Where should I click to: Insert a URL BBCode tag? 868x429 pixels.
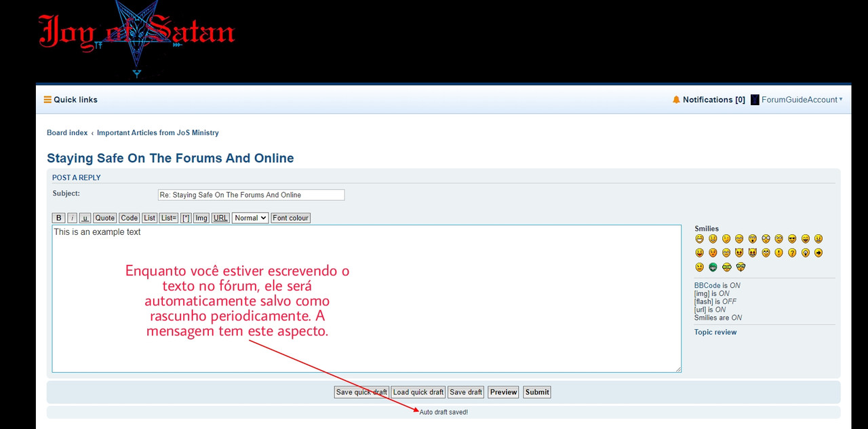220,218
